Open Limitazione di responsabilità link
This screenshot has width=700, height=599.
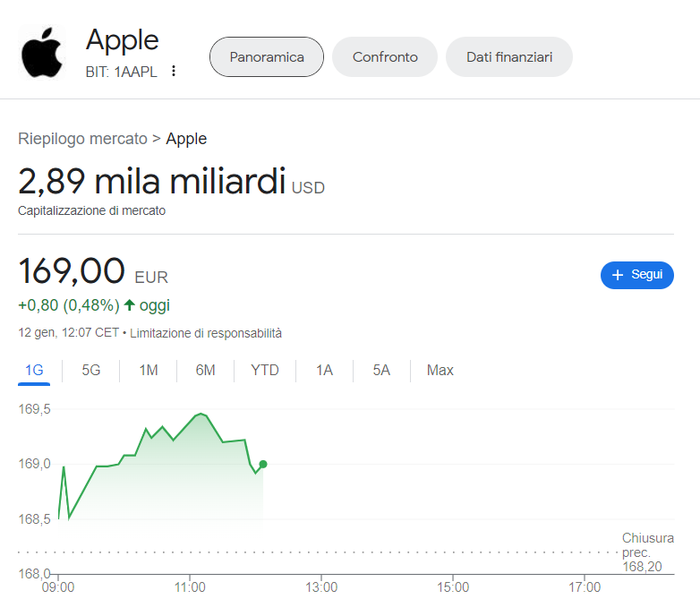[x=209, y=333]
